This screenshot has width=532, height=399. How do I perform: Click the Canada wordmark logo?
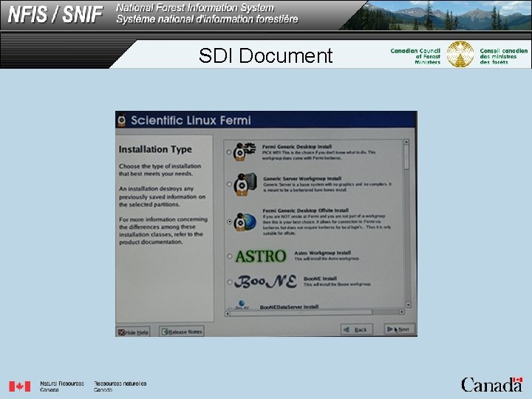pyautogui.click(x=492, y=384)
